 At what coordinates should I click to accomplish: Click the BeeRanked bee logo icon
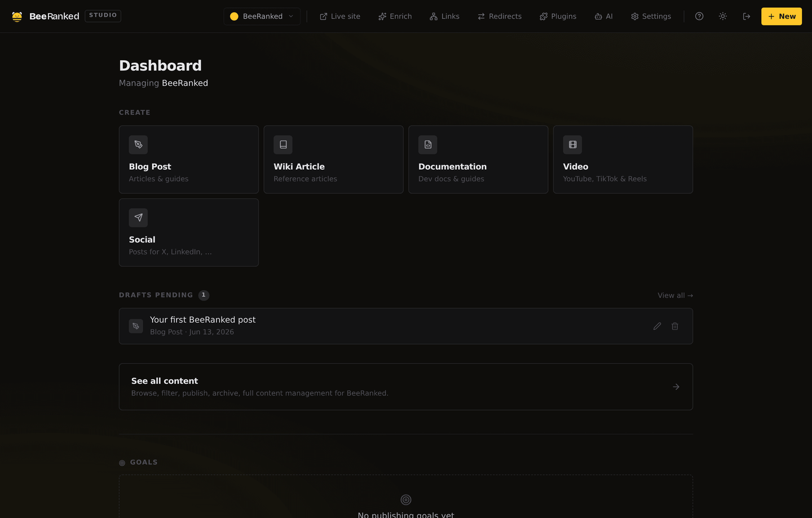tap(17, 16)
